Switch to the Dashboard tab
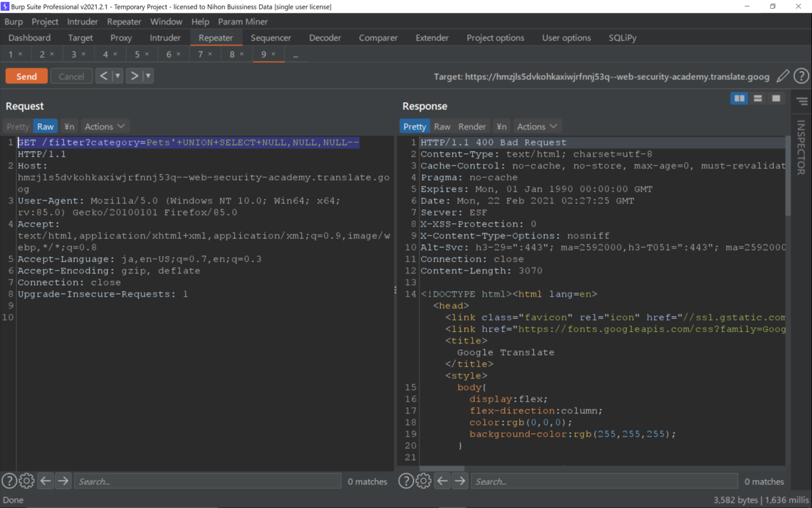 pos(30,38)
